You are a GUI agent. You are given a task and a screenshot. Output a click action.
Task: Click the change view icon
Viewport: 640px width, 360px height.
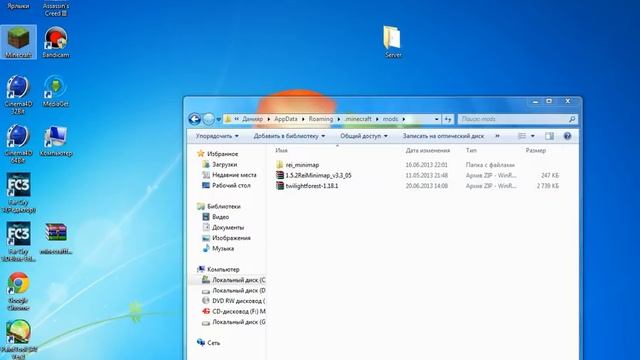(522, 136)
